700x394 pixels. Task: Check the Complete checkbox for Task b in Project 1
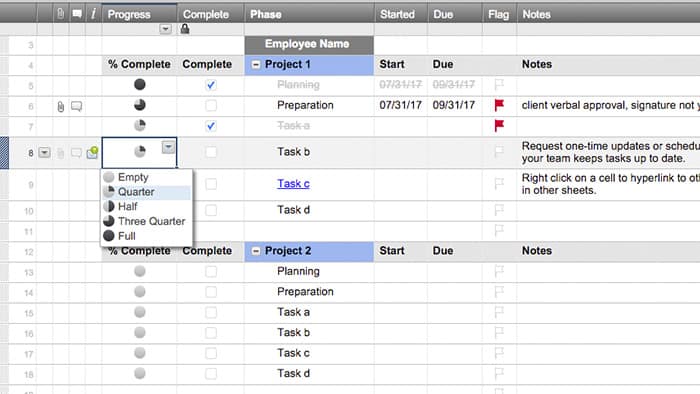(211, 152)
